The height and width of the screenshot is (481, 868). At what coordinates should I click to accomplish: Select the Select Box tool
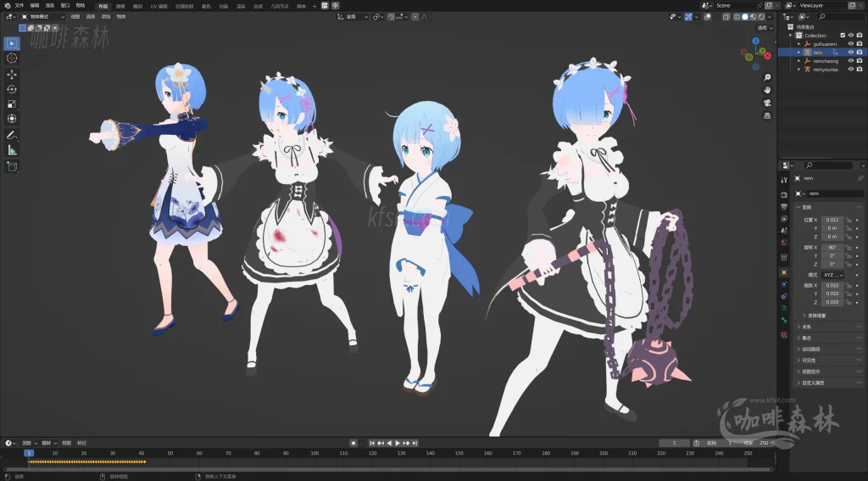[12, 43]
